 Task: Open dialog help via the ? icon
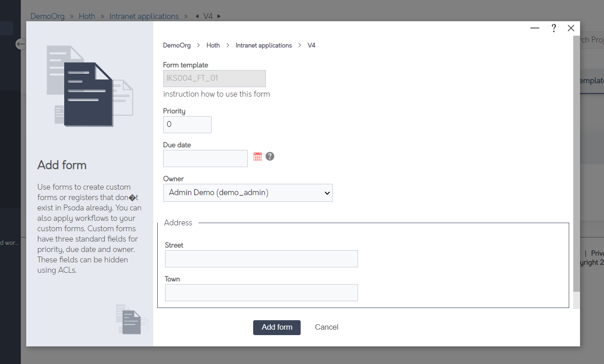tap(553, 28)
